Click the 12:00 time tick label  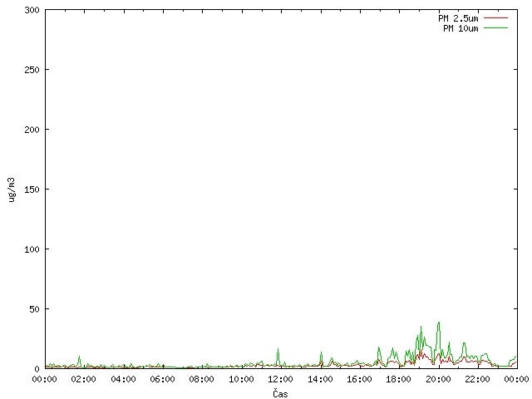(x=280, y=379)
